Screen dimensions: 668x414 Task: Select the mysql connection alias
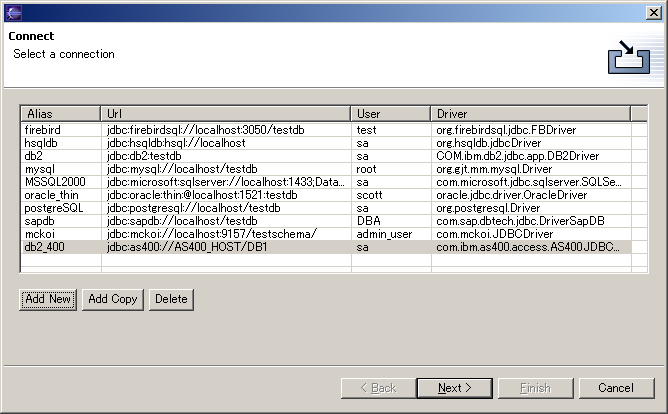click(40, 169)
